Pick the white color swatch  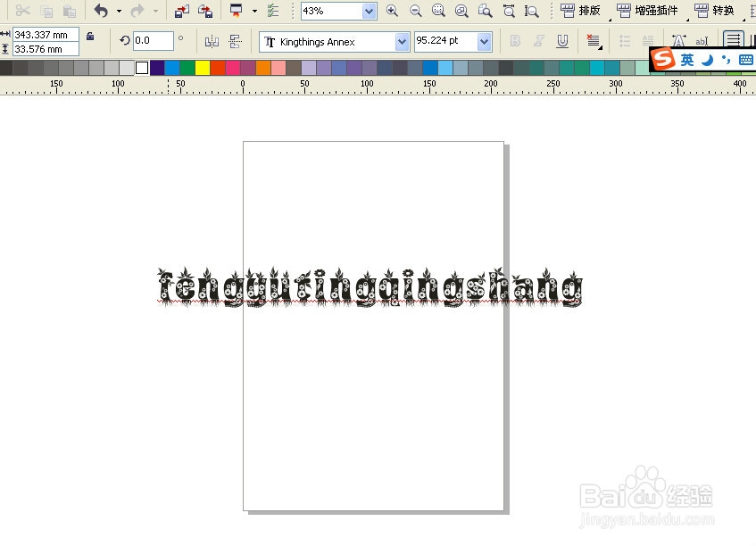[x=142, y=68]
